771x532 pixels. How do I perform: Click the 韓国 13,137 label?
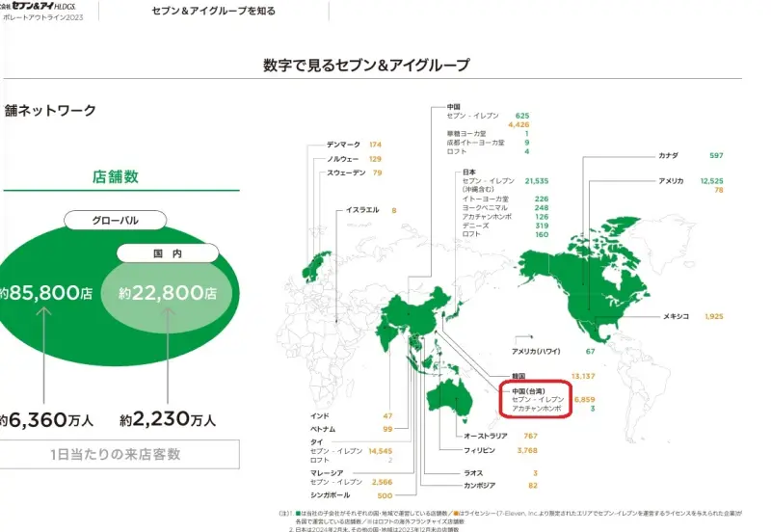(x=553, y=376)
